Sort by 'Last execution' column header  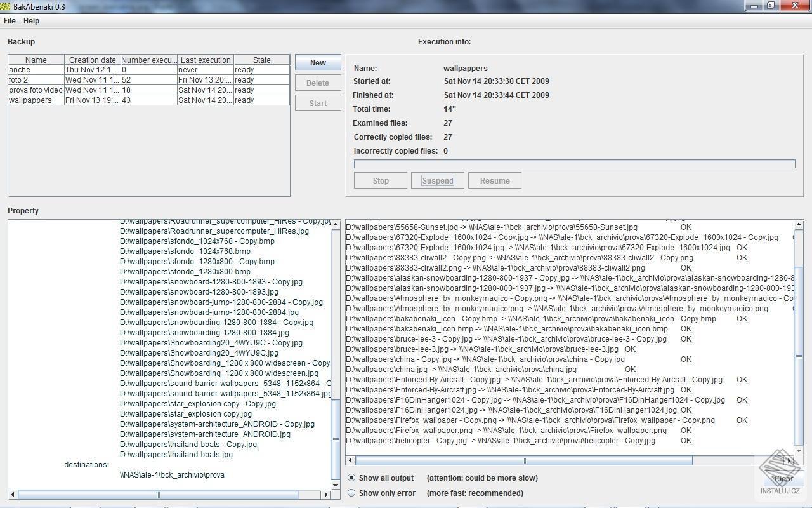(206, 60)
